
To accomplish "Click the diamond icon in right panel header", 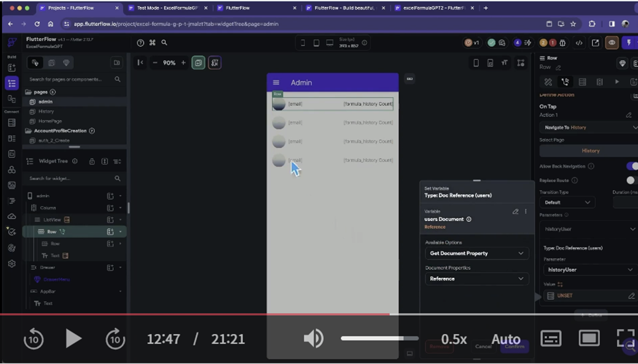I will 622,63.
